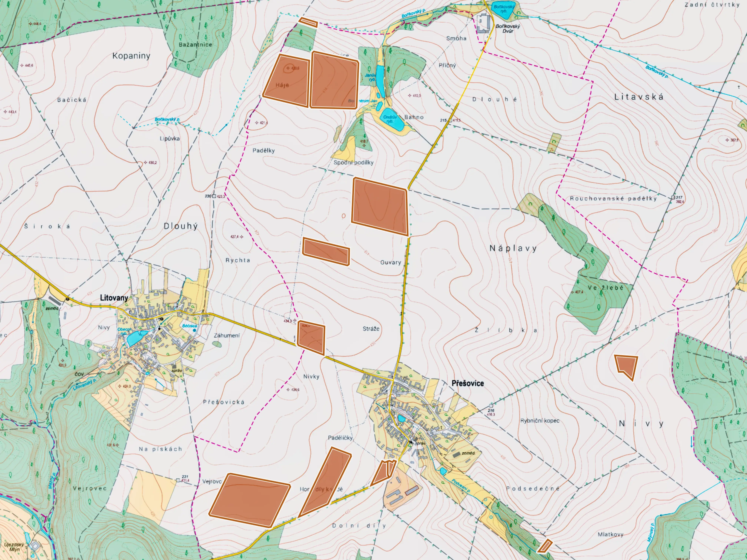Select the small highlighted strip north of Háje
The width and height of the screenshot is (747, 560).
coord(308,23)
